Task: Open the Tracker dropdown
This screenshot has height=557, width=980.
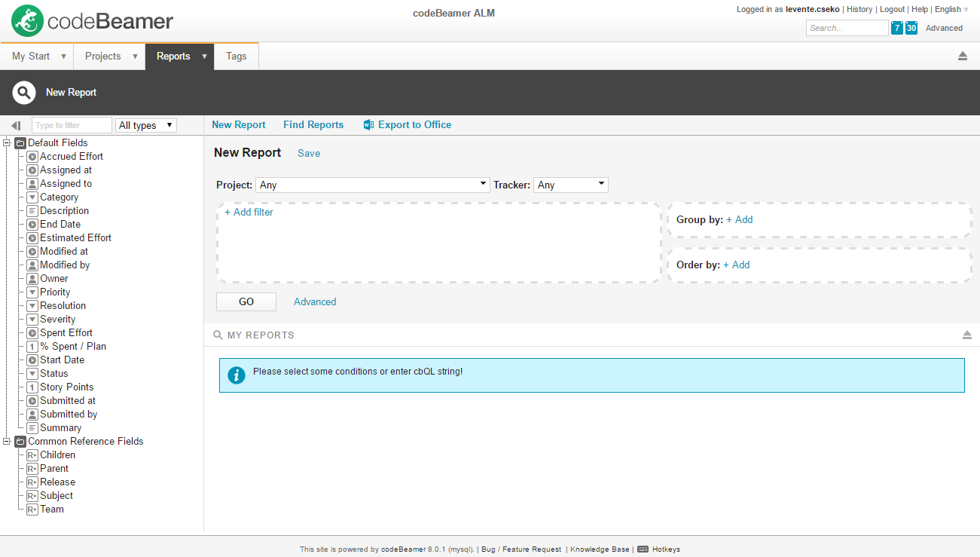Action: (x=571, y=185)
